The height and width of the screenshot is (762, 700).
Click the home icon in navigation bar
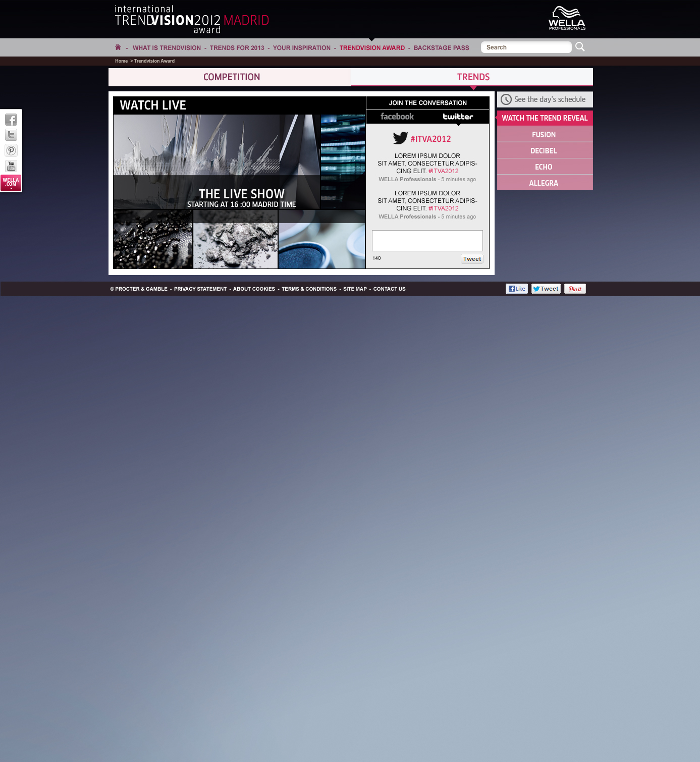[x=118, y=47]
